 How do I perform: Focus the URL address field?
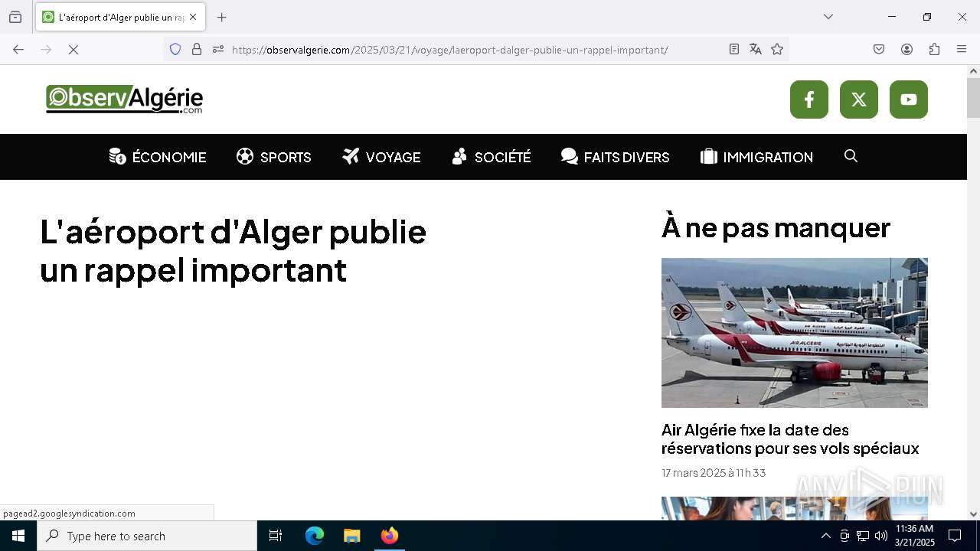tap(475, 50)
